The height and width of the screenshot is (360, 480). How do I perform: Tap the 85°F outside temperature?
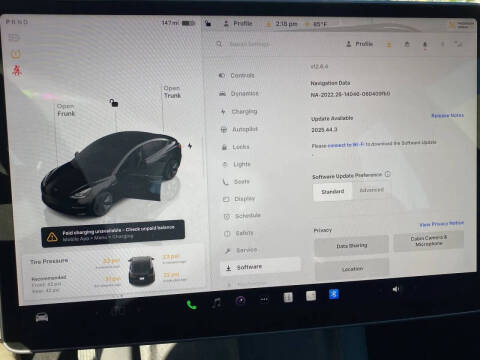pyautogui.click(x=320, y=24)
